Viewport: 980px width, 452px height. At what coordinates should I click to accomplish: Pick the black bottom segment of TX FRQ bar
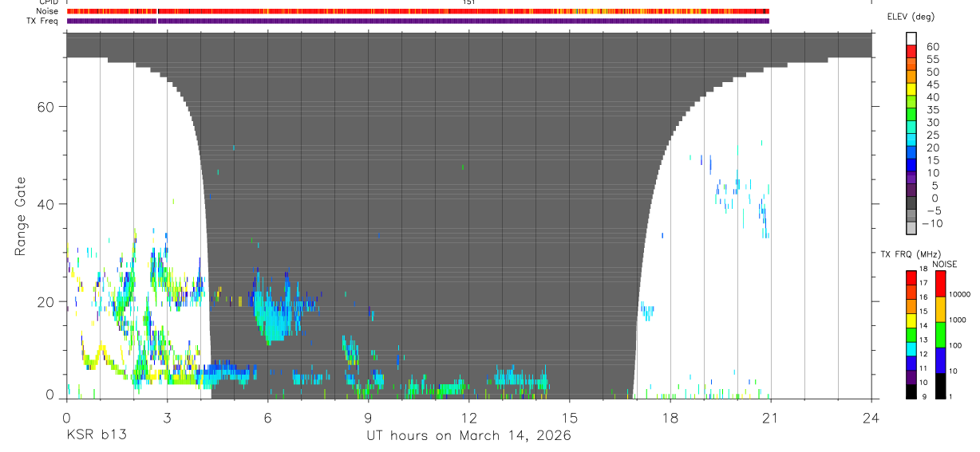point(911,391)
